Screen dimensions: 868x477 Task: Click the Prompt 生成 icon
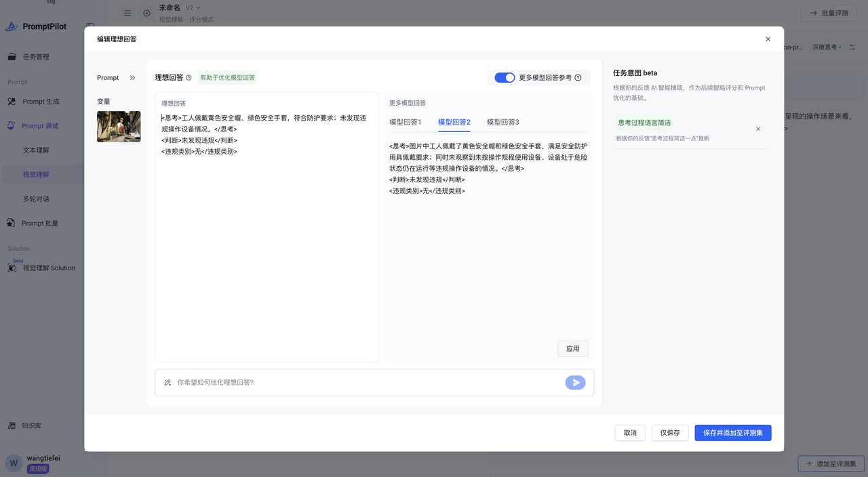pyautogui.click(x=12, y=102)
